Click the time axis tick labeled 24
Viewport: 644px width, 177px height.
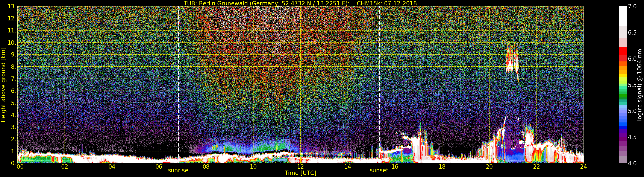pyautogui.click(x=583, y=167)
